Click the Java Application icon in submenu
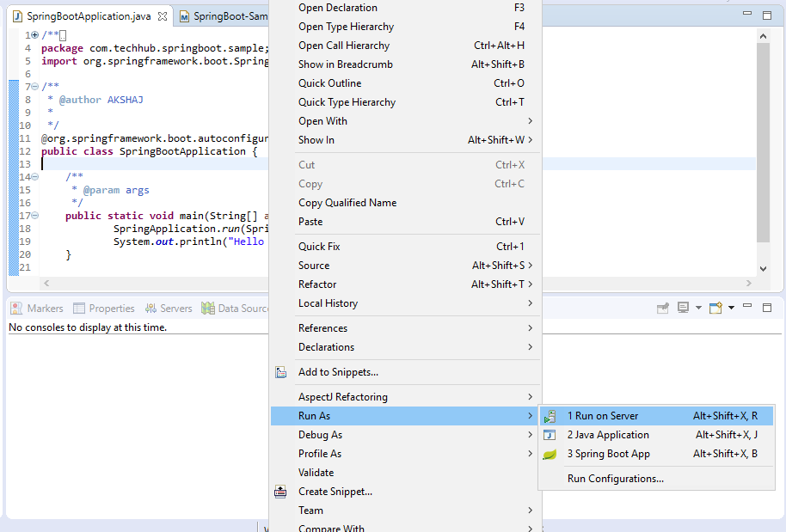The image size is (786, 532). pyautogui.click(x=550, y=434)
